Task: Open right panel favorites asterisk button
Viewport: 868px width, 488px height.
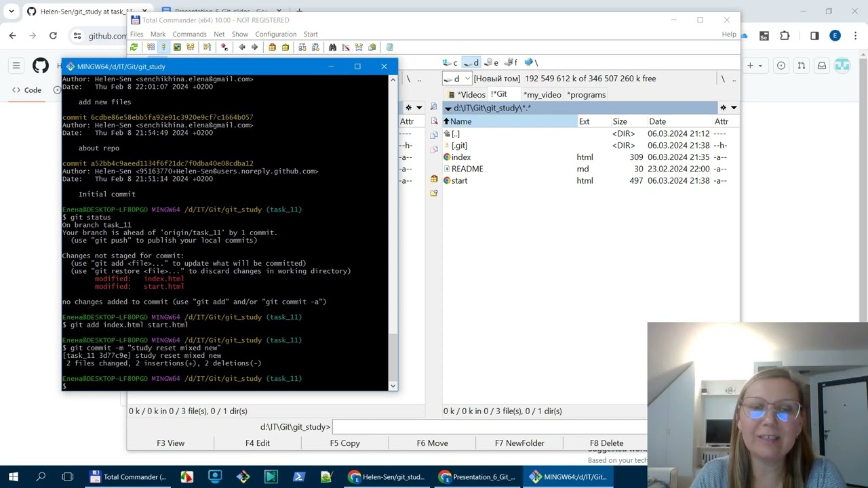Action: [x=723, y=108]
